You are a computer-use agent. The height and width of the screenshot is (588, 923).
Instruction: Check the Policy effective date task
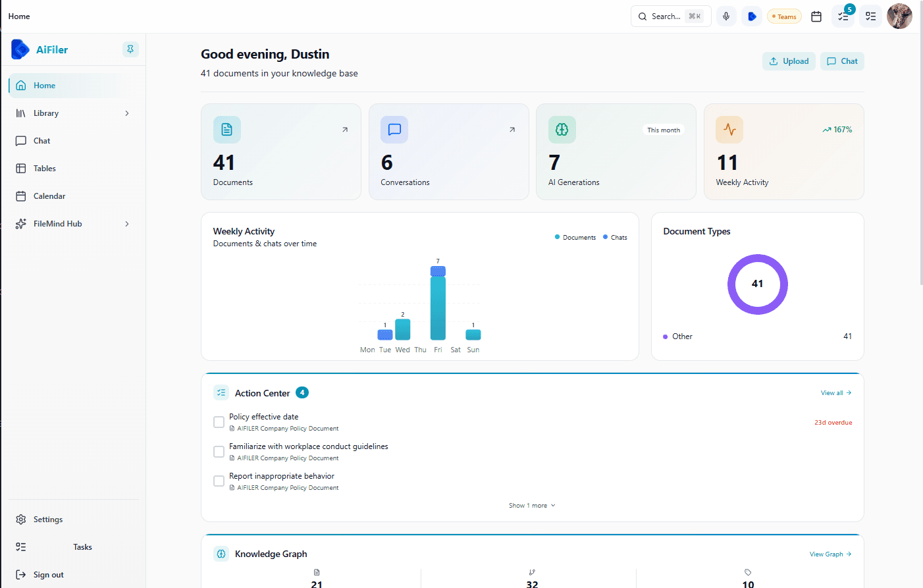click(x=219, y=422)
